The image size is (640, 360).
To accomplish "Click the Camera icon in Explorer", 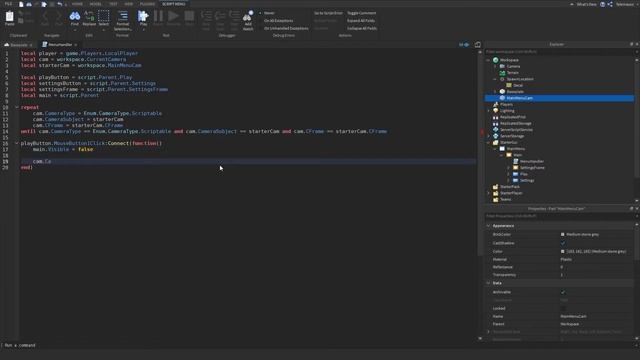I will tap(502, 66).
